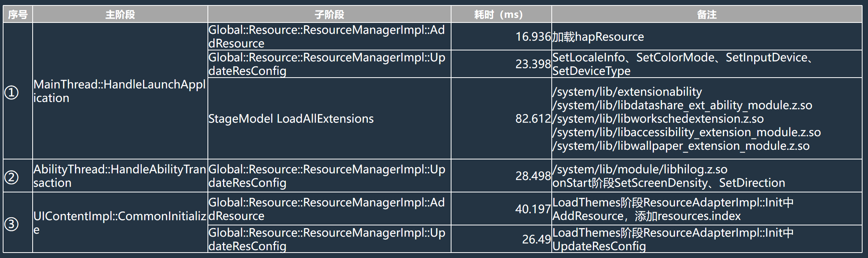Image resolution: width=868 pixels, height=258 pixels.
Task: Select the 82.612 duration value
Action: pyautogui.click(x=533, y=119)
